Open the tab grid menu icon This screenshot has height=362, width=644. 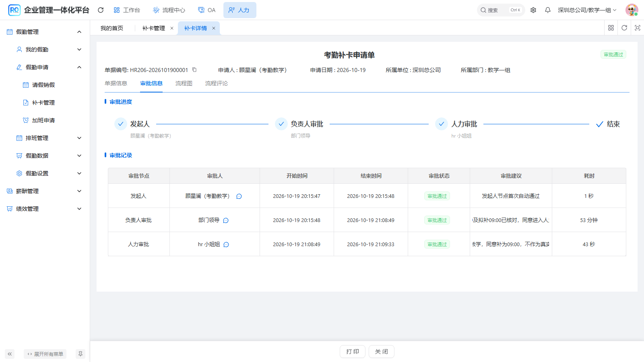coord(611,28)
